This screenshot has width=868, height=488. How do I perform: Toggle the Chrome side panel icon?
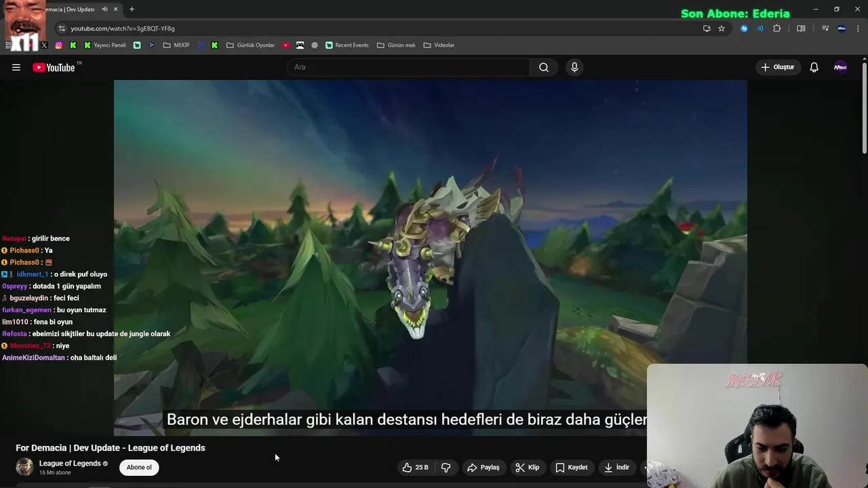point(801,28)
